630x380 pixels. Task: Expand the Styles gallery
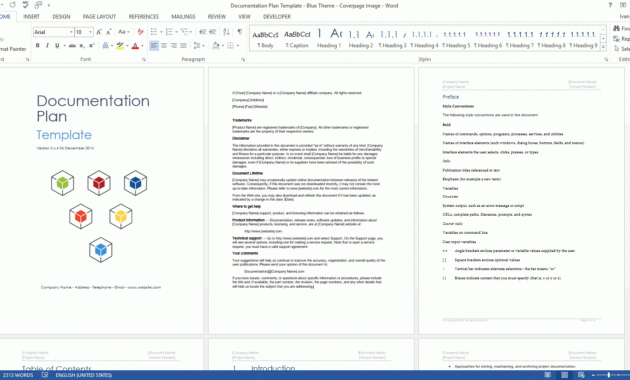pos(603,47)
